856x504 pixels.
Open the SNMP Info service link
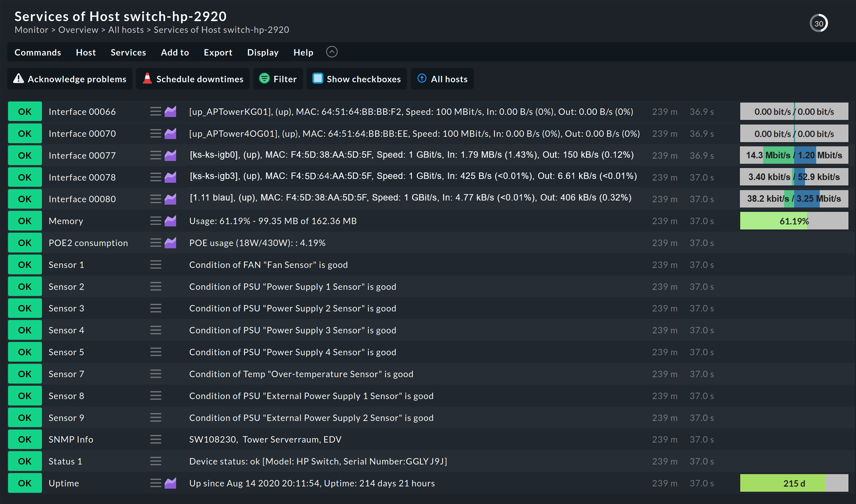tap(71, 440)
